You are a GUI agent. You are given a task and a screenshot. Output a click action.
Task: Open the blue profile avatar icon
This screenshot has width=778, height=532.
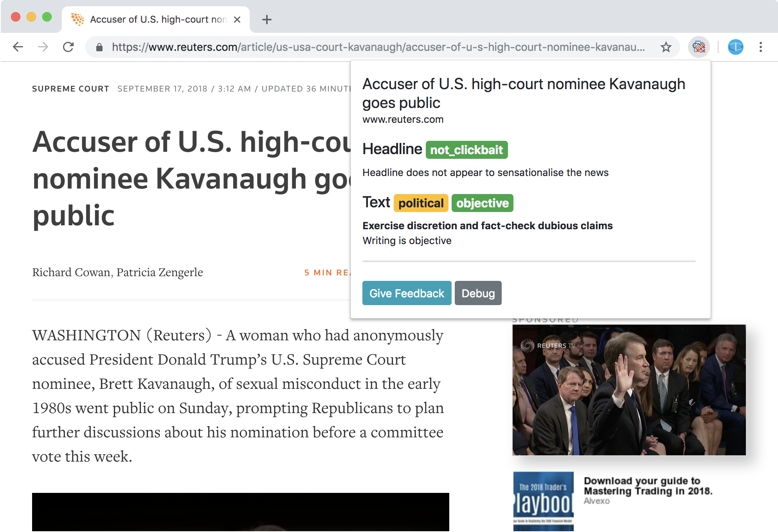[x=735, y=47]
